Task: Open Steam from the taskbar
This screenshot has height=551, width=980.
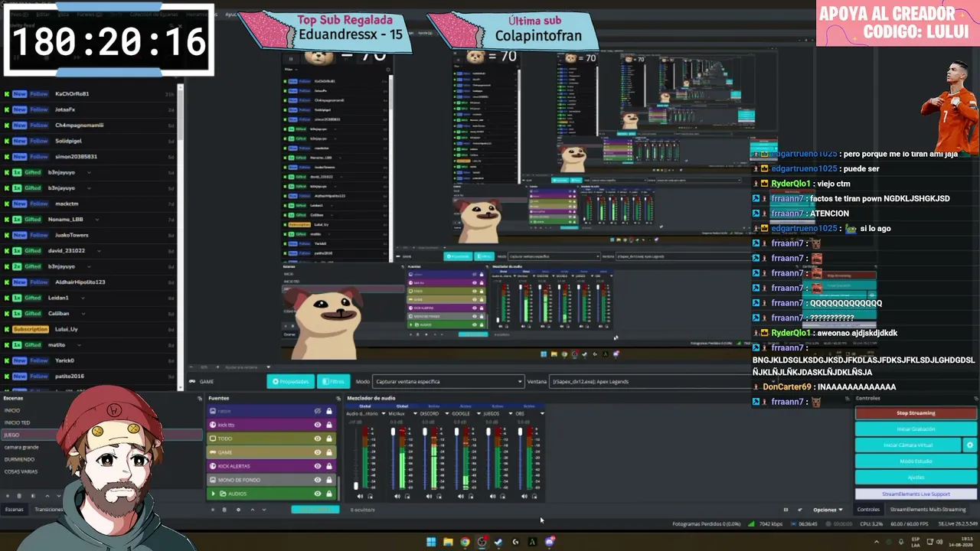Action: pos(498,542)
